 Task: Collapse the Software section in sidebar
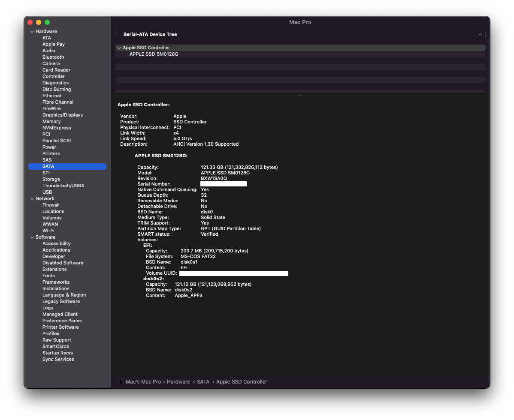coord(32,237)
